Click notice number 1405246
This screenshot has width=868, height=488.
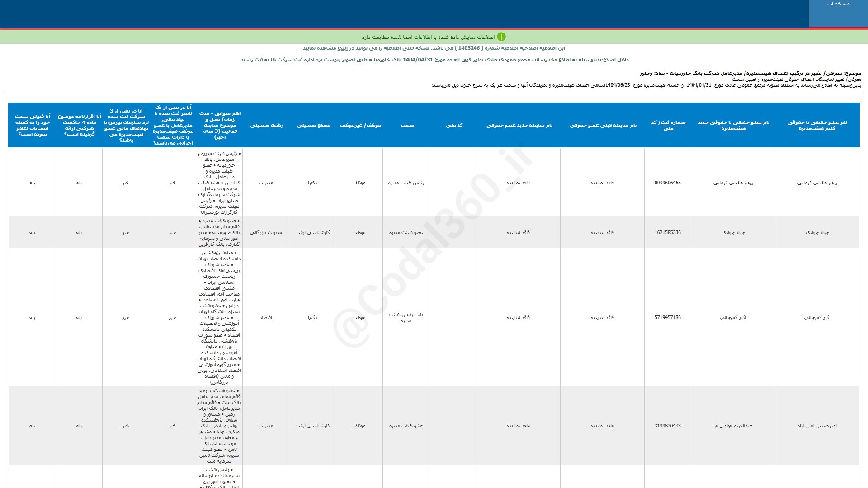pos(469,48)
